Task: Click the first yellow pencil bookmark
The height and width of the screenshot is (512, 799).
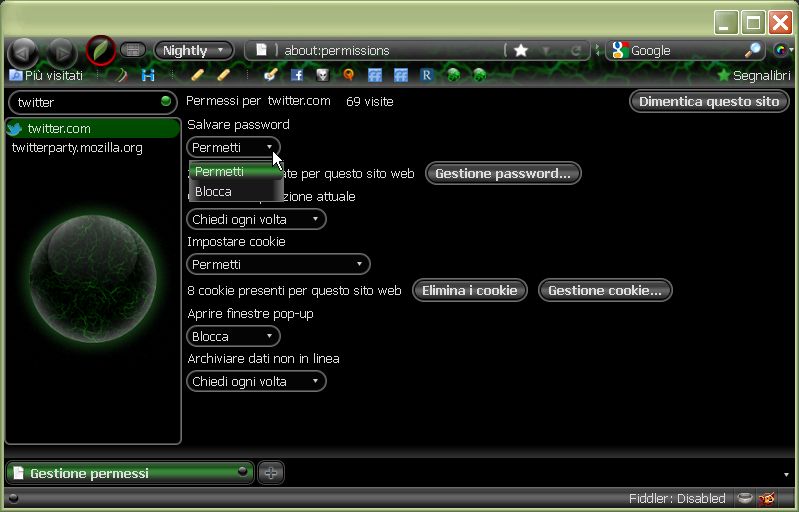Action: (197, 75)
